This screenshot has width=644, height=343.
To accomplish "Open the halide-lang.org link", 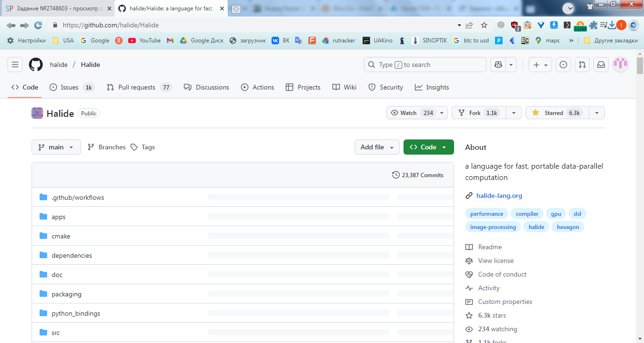I will [499, 196].
